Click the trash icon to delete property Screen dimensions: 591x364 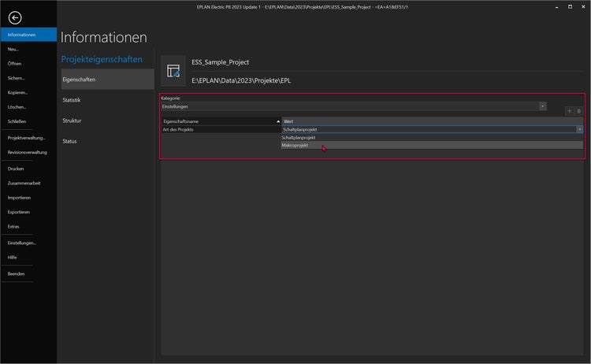578,111
